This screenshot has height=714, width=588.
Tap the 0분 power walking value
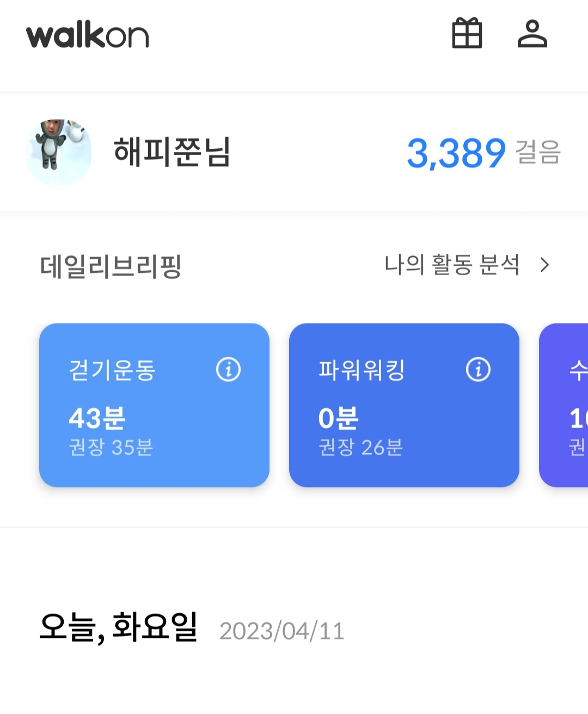point(338,418)
